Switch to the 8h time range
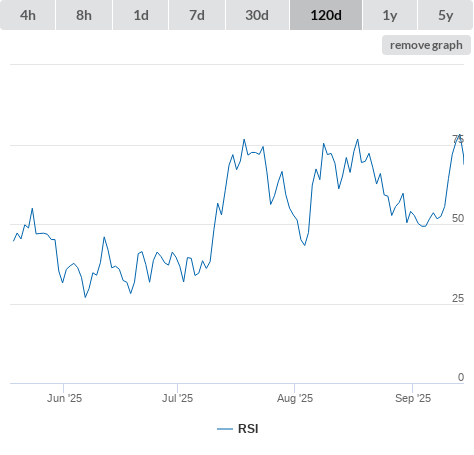Viewport: 474px width, 455px height. point(84,15)
